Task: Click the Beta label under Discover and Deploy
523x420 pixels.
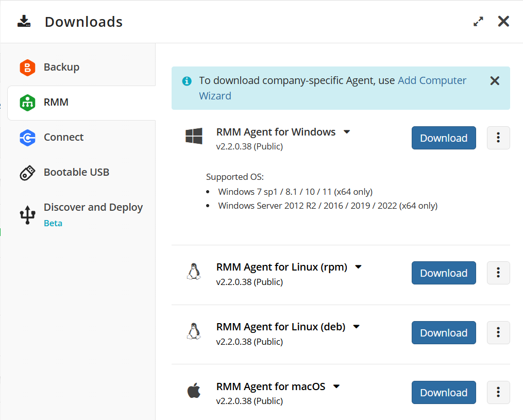Action: tap(53, 223)
